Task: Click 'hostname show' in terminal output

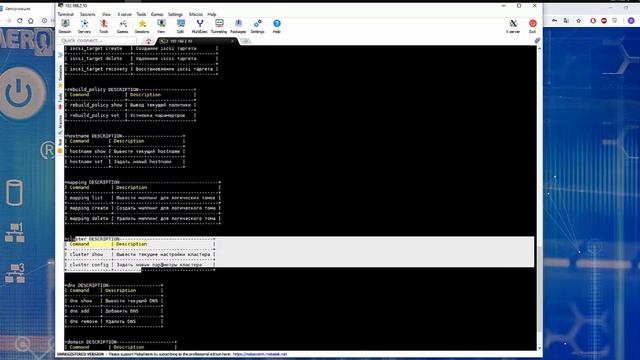Action: pos(88,151)
